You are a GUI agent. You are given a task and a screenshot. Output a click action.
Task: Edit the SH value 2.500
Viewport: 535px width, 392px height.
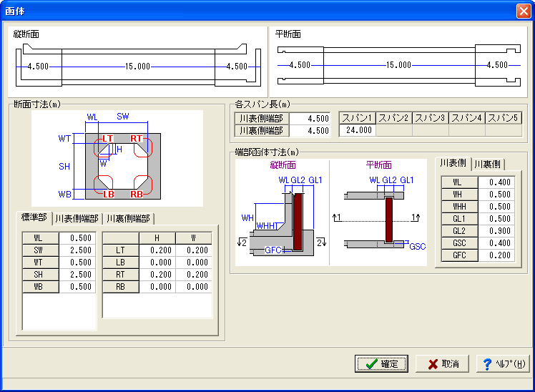(x=77, y=275)
